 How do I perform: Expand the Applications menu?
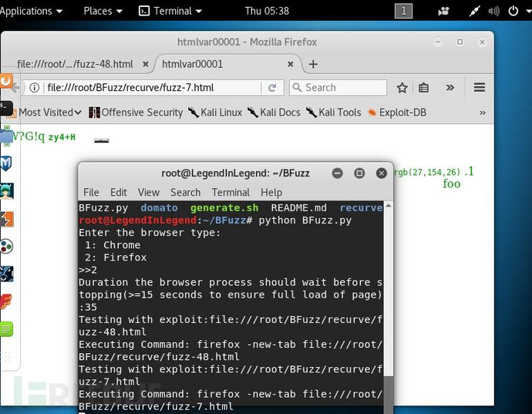(x=31, y=12)
